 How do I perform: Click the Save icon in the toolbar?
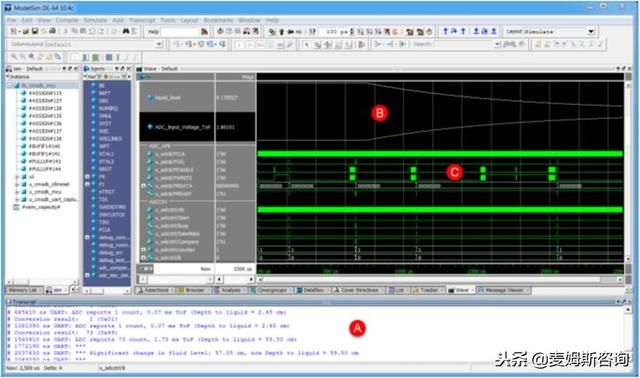[35, 31]
